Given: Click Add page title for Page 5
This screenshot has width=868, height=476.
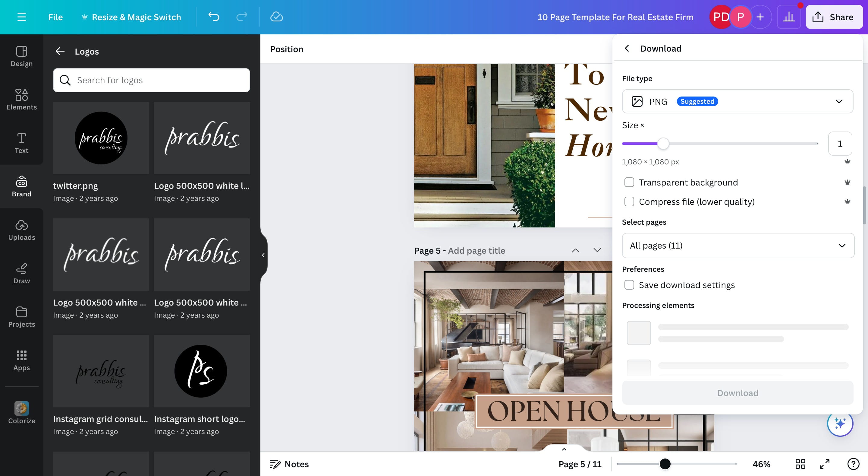Looking at the screenshot, I should click(x=476, y=250).
